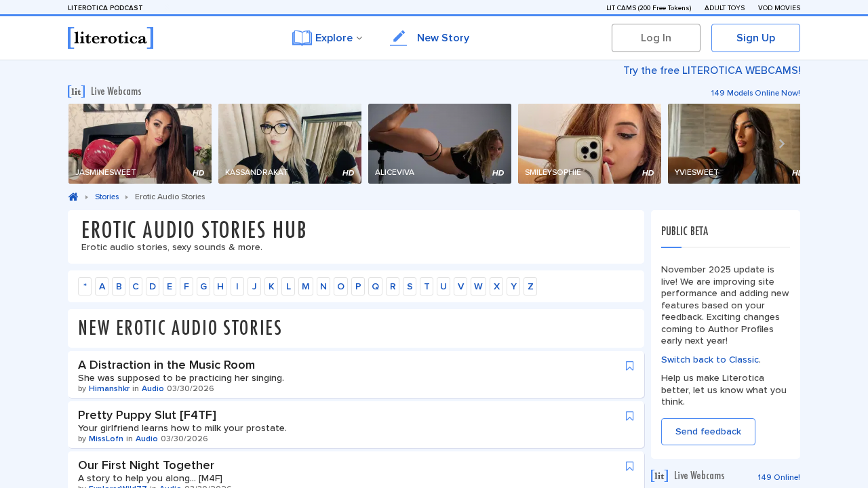Image resolution: width=868 pixels, height=488 pixels.
Task: Open JasmineSweet webcam thumbnail
Action: point(140,144)
